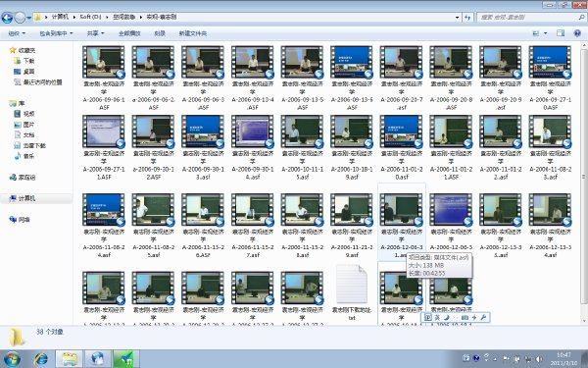Click the IME moon icon on language bar

[x=447, y=318]
